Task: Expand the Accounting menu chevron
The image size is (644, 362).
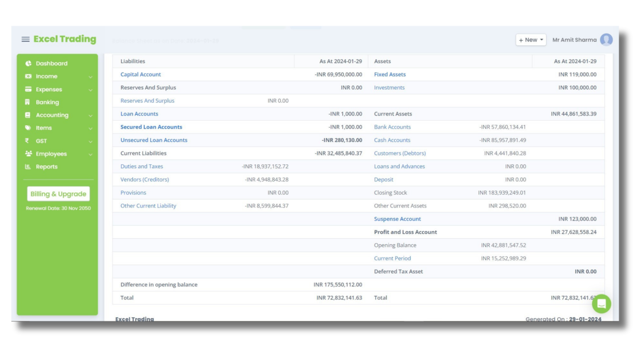Action: (90, 115)
